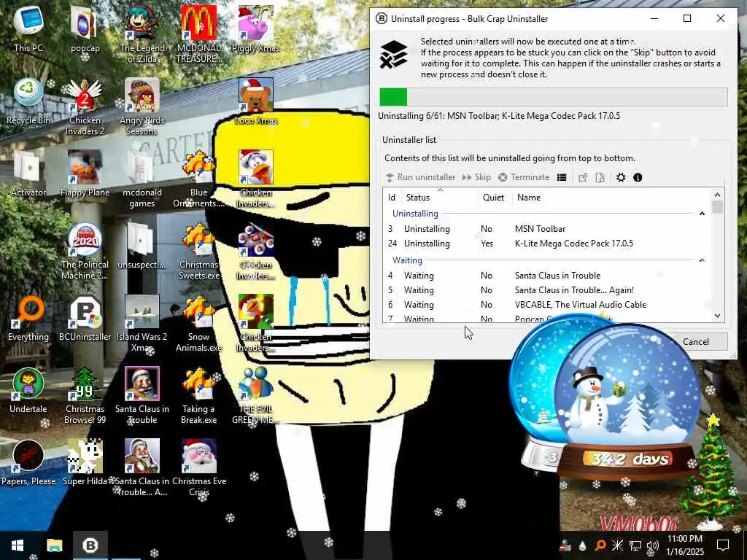Open Christmas Browser 99 shortcut
This screenshot has height=560, width=747.
pyautogui.click(x=85, y=396)
